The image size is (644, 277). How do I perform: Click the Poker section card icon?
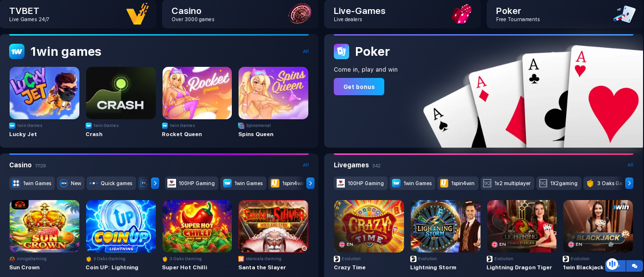(341, 51)
